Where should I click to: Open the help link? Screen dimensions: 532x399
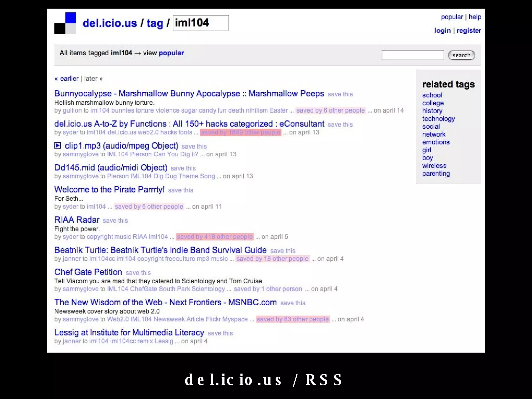pos(475,17)
